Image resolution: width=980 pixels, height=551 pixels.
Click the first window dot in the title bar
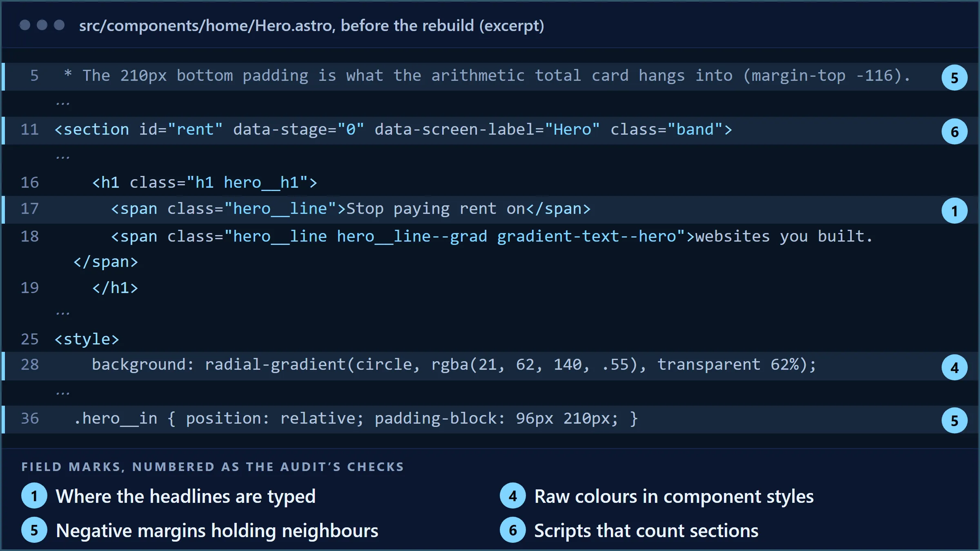[x=25, y=25]
